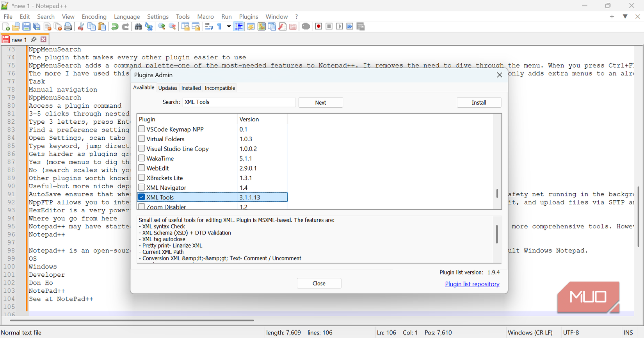Toggle synchronize horizontal scrolling icon
Image resolution: width=644 pixels, height=338 pixels.
click(196, 27)
